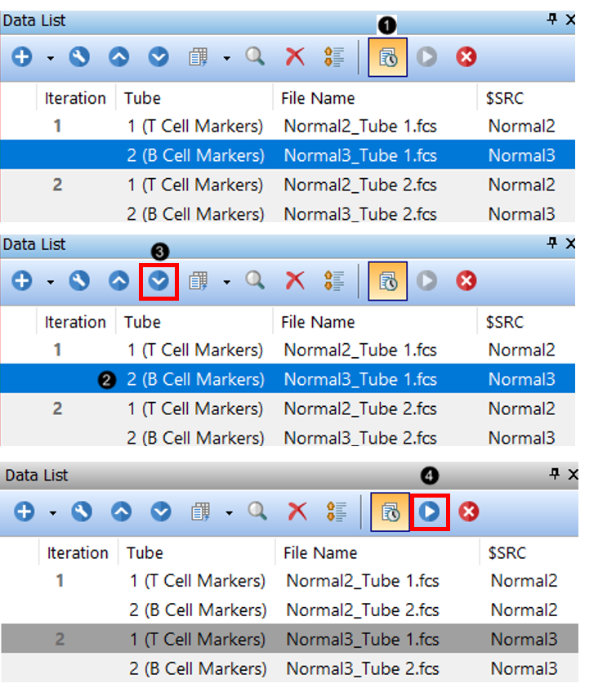Select the Normal2_Tube 2.fcs row in the top panel
This screenshot has width=616, height=688.
tap(288, 185)
